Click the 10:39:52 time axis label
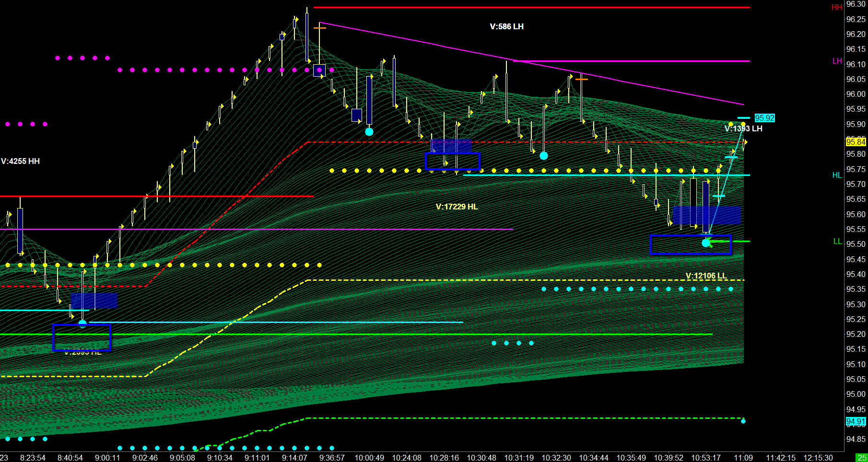Viewport: 868px width, 462px height. coord(669,458)
